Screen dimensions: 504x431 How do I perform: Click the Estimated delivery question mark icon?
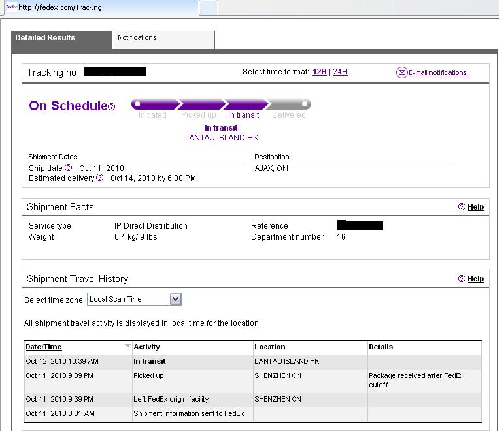click(x=100, y=178)
